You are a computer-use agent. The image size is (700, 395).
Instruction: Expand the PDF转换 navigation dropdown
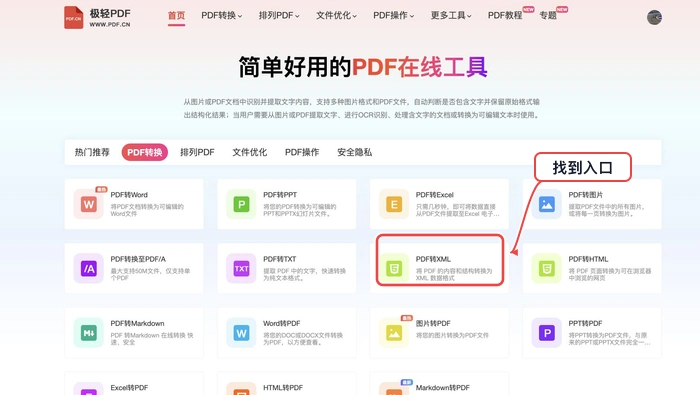[221, 15]
